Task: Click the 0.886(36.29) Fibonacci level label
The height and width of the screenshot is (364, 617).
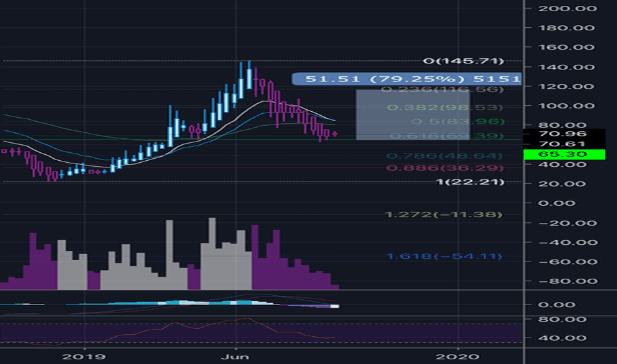Action: [x=445, y=168]
